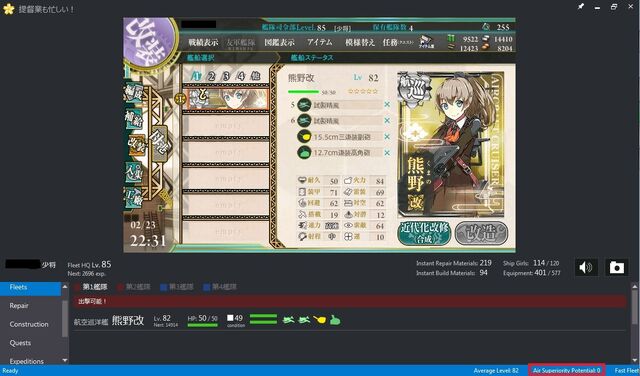Open the アイテム item menu
The width and height of the screenshot is (640, 376).
tap(320, 42)
